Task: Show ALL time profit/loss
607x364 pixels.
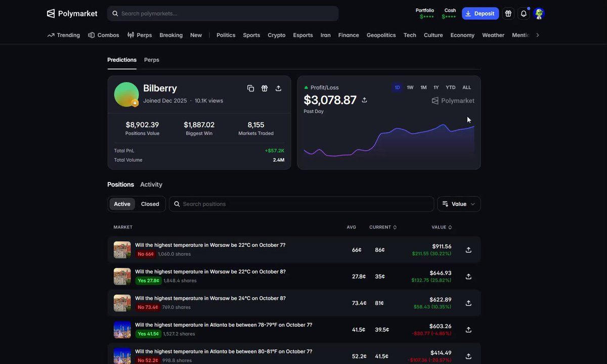Action: click(467, 87)
